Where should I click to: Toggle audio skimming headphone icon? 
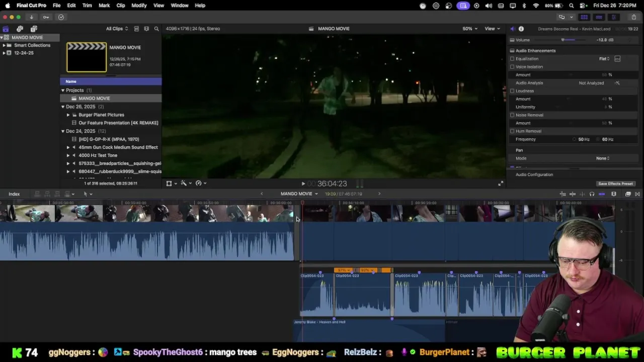click(x=592, y=194)
